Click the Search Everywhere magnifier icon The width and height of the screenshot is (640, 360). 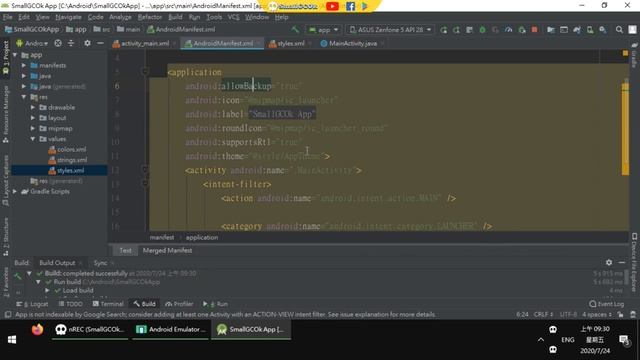pyautogui.click(x=619, y=30)
